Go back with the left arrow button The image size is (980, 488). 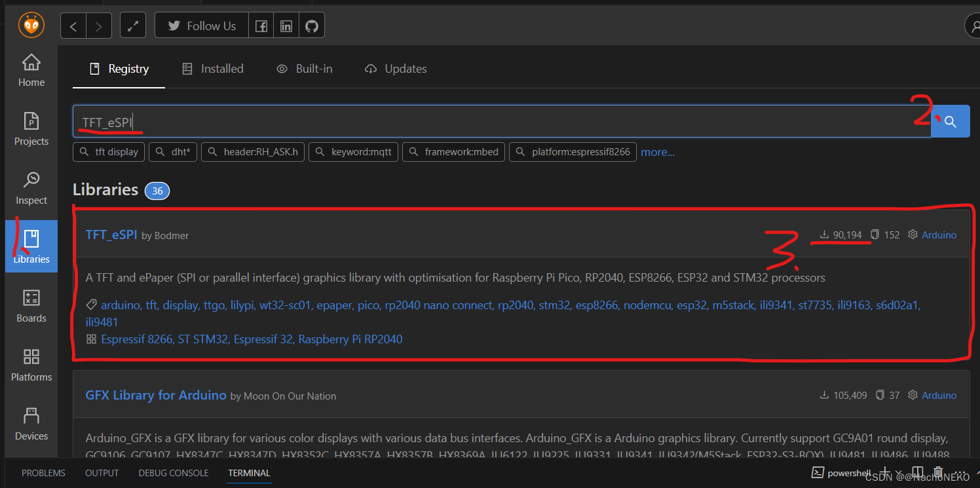coord(73,26)
